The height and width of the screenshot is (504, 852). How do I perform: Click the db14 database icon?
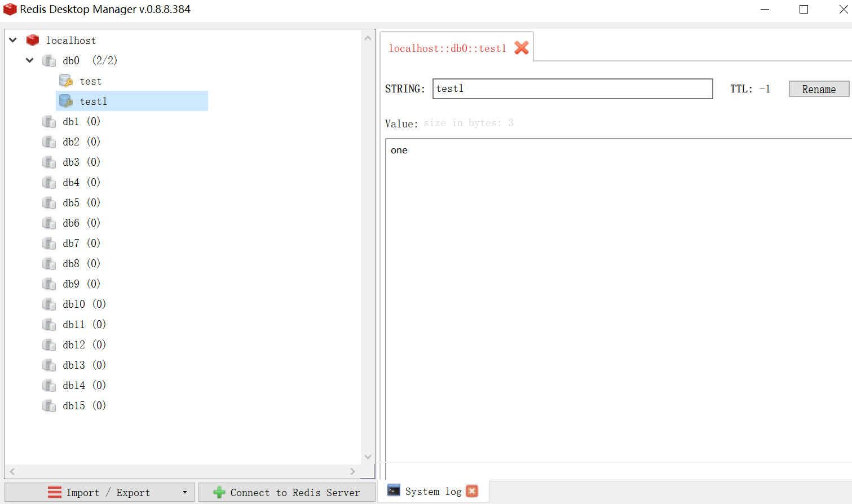[x=49, y=385]
